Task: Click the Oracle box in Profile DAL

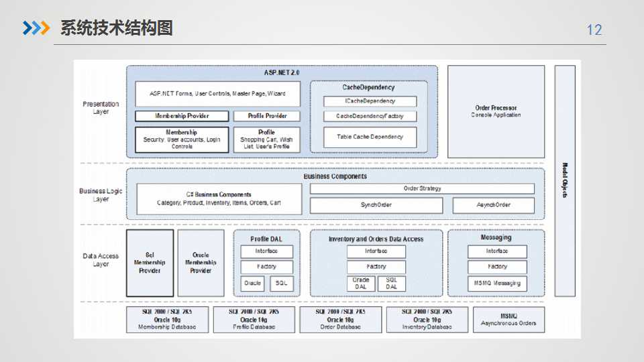Action: (x=252, y=283)
